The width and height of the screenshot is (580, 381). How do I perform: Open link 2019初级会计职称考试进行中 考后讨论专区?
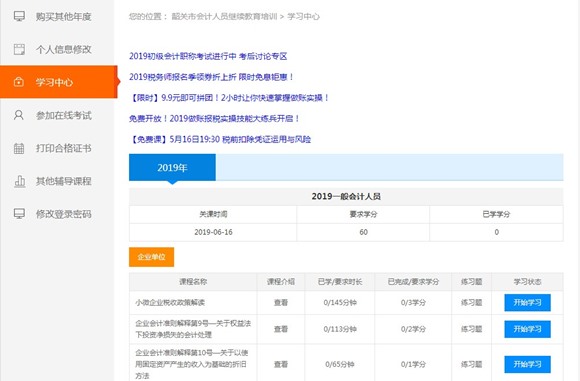tap(208, 56)
